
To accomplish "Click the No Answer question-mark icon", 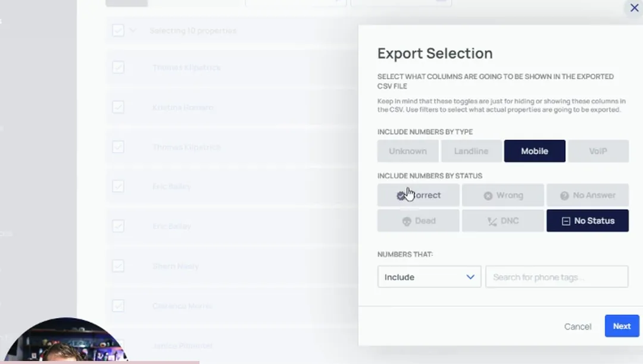I will [564, 196].
